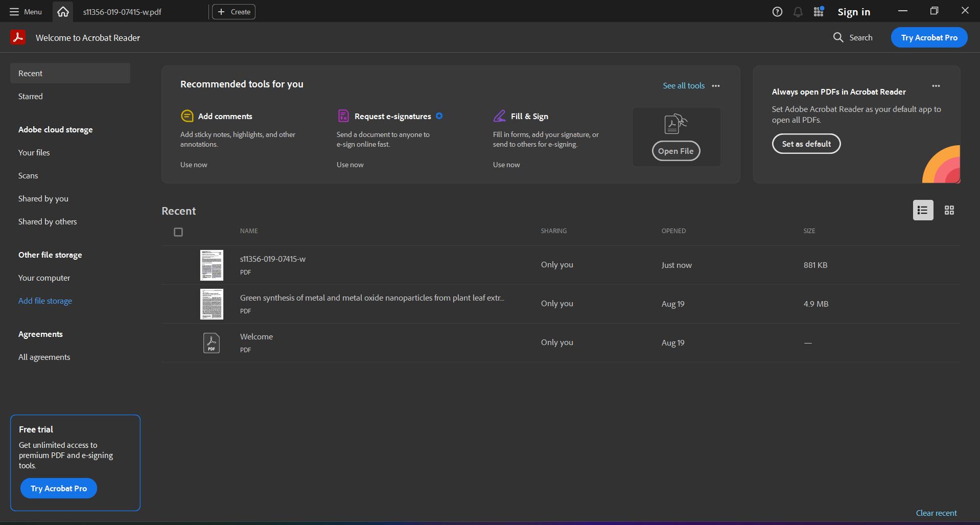
Task: Open Recommended tools more options ellipsis
Action: [716, 86]
